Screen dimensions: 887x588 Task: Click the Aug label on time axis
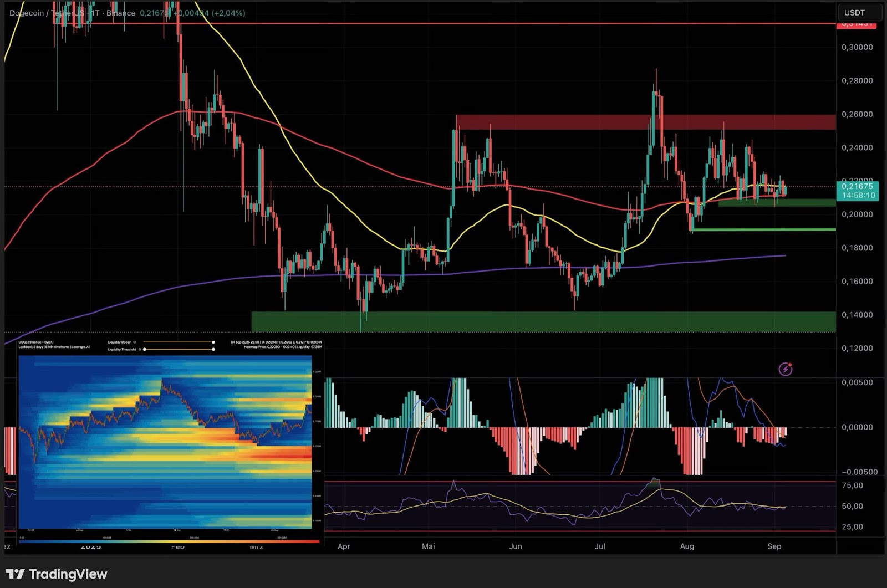[687, 546]
